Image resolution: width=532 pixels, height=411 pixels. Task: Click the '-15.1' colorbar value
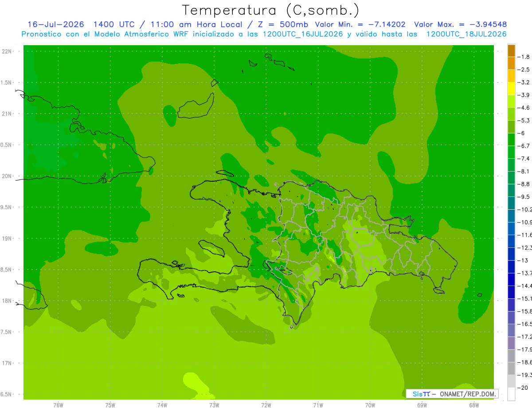pos(524,299)
